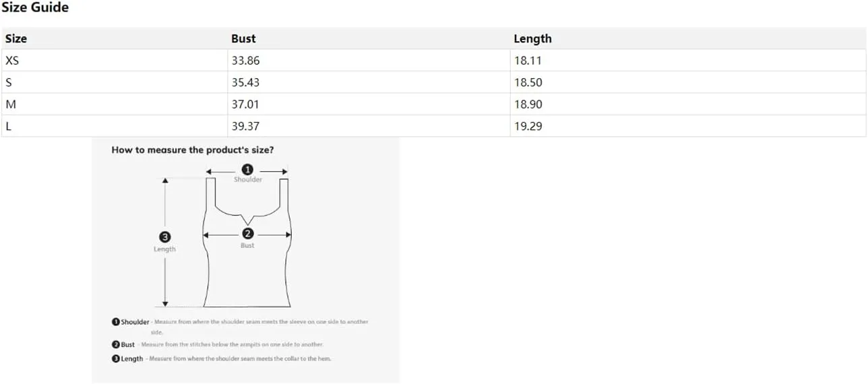Click the XS size row label

click(x=12, y=61)
